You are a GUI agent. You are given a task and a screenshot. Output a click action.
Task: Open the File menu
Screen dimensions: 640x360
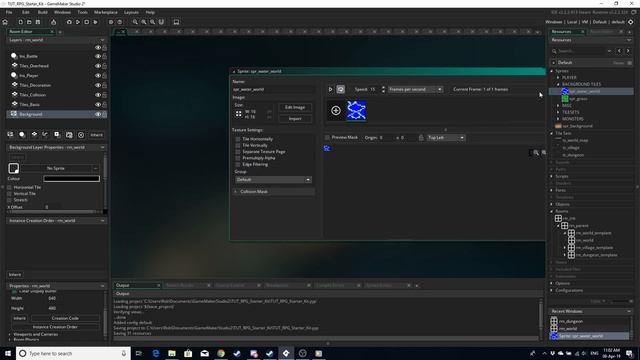9,12
